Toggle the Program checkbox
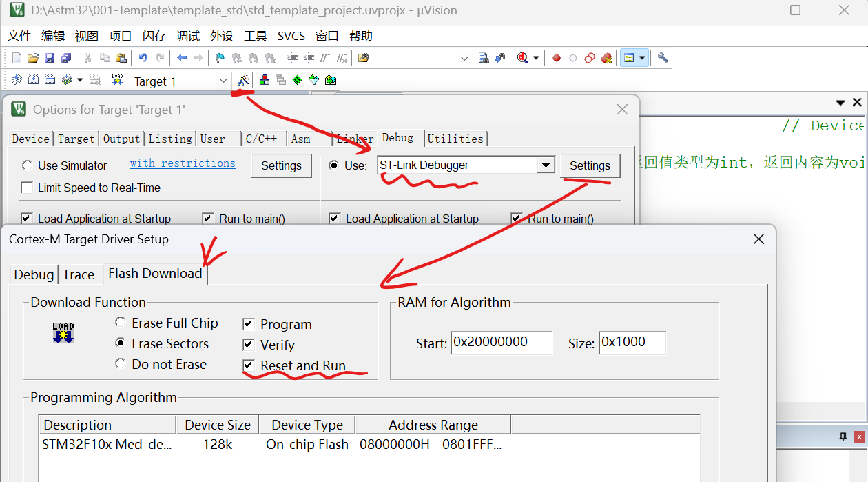The image size is (868, 482). tap(249, 324)
